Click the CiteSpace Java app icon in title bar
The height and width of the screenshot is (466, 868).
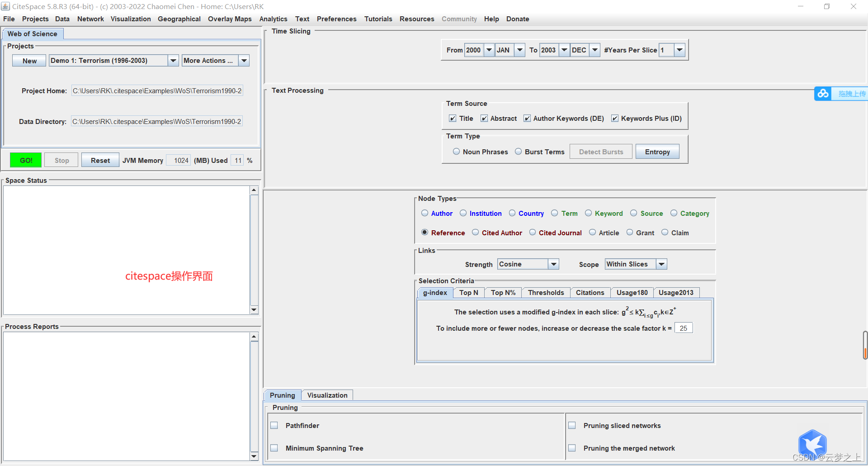(x=5, y=6)
